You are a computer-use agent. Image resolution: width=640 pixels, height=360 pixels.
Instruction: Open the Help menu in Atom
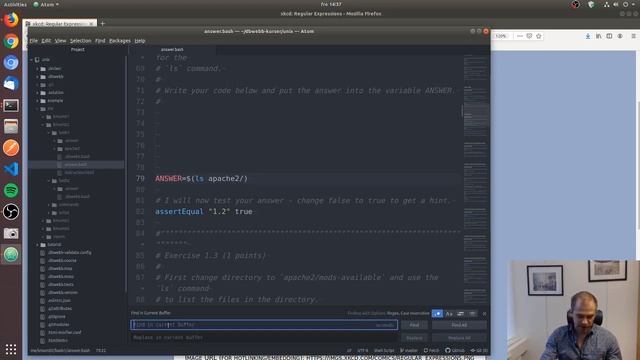click(x=140, y=41)
